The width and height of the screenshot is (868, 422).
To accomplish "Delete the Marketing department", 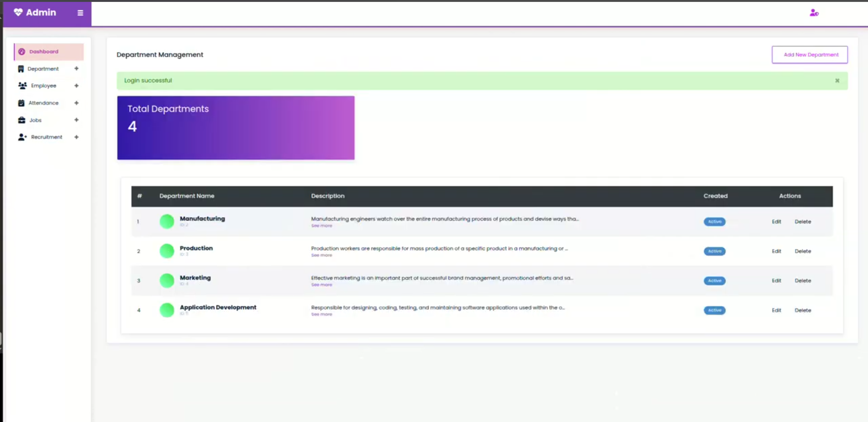I will tap(803, 281).
